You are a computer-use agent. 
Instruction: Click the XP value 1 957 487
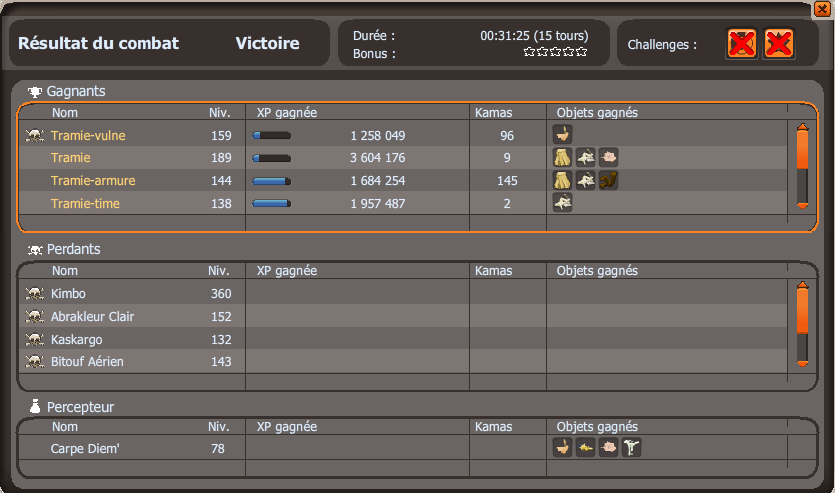tap(378, 203)
